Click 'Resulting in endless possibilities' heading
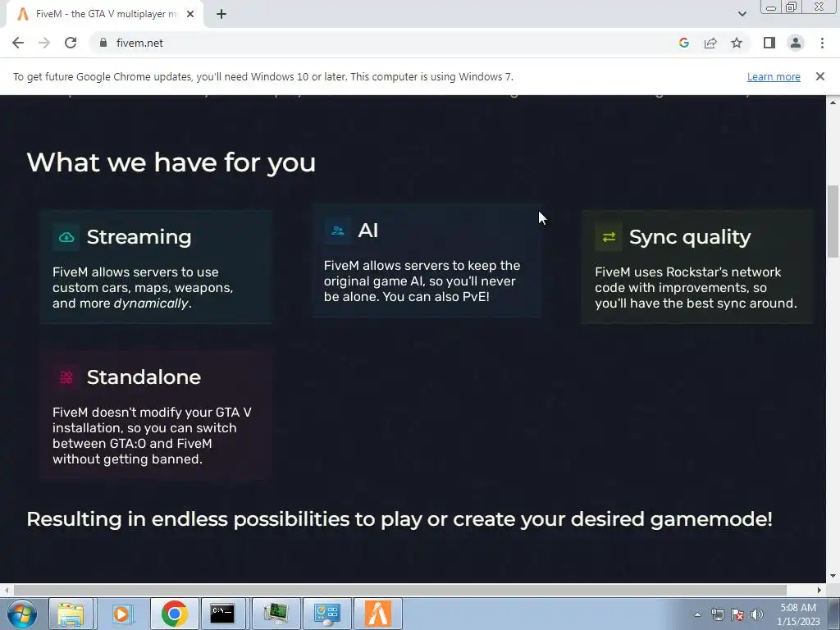Screen dimensions: 840x630 pyautogui.click(x=399, y=519)
